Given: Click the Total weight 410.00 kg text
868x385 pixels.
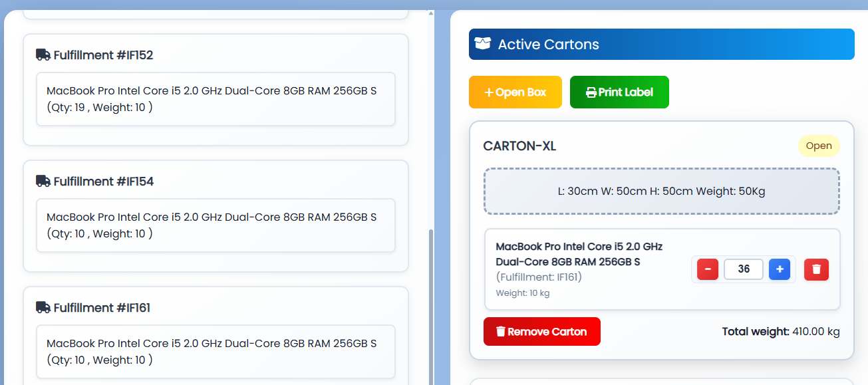Looking at the screenshot, I should [781, 332].
